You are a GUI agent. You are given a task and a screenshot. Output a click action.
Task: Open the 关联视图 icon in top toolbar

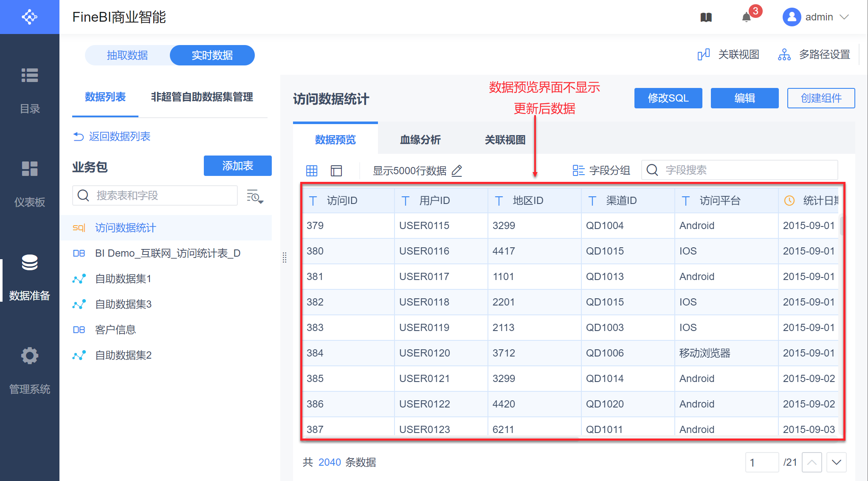click(704, 55)
